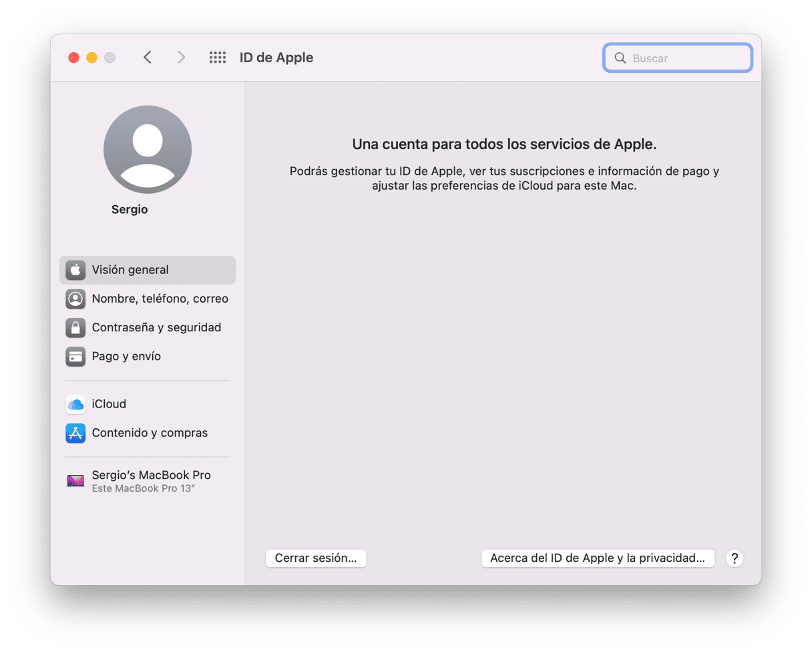Click the card icon for Pago y envío

(75, 356)
